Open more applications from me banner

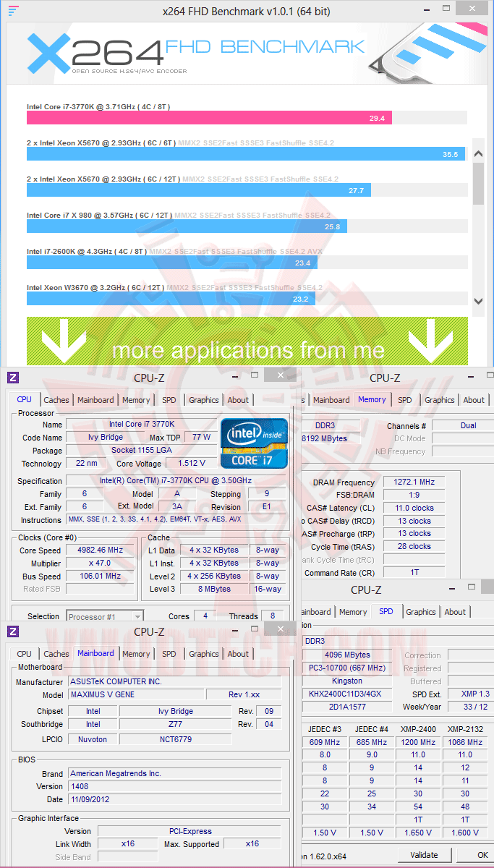click(x=247, y=342)
